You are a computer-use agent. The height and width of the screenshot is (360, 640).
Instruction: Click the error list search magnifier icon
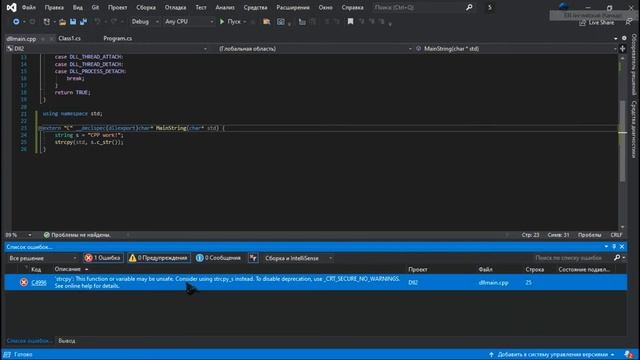(617, 258)
